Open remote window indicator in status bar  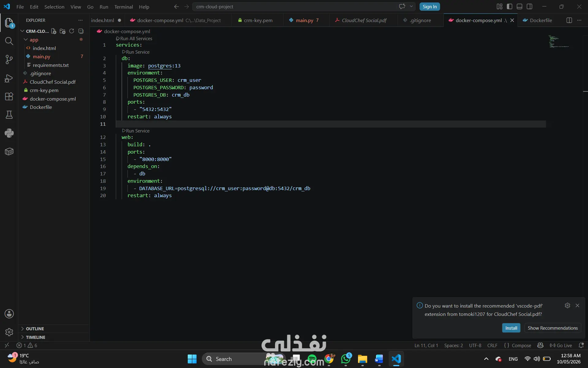point(7,345)
